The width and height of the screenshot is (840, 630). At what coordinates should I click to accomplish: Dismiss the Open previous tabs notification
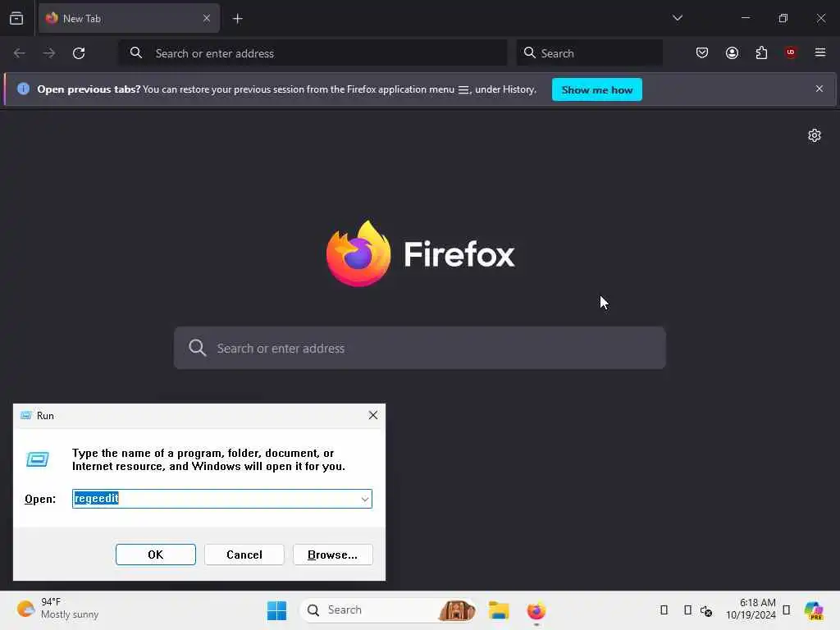pyautogui.click(x=819, y=89)
